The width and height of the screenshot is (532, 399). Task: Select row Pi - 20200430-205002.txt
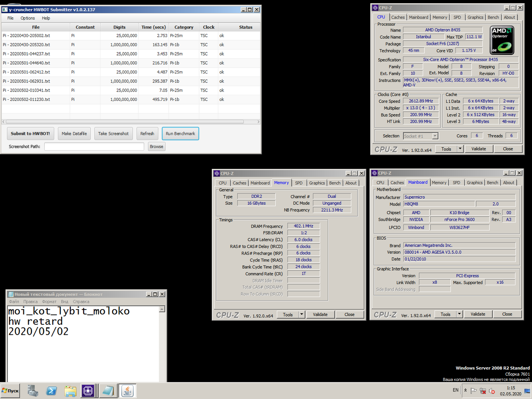(131, 36)
